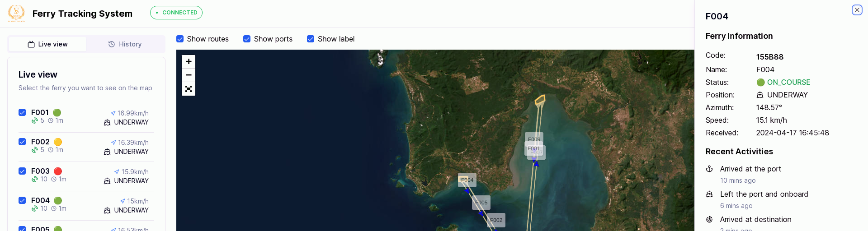Zoom in on the map

(189, 61)
